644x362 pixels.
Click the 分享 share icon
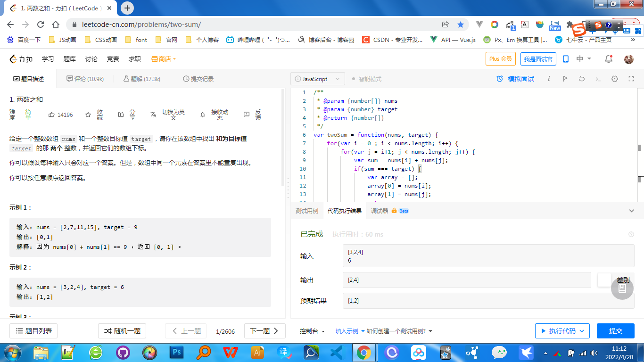coord(127,115)
